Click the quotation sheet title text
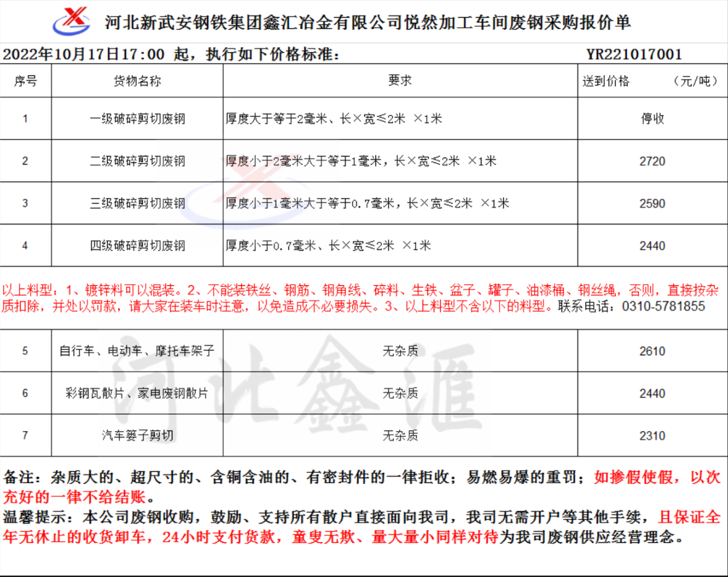 [368, 22]
